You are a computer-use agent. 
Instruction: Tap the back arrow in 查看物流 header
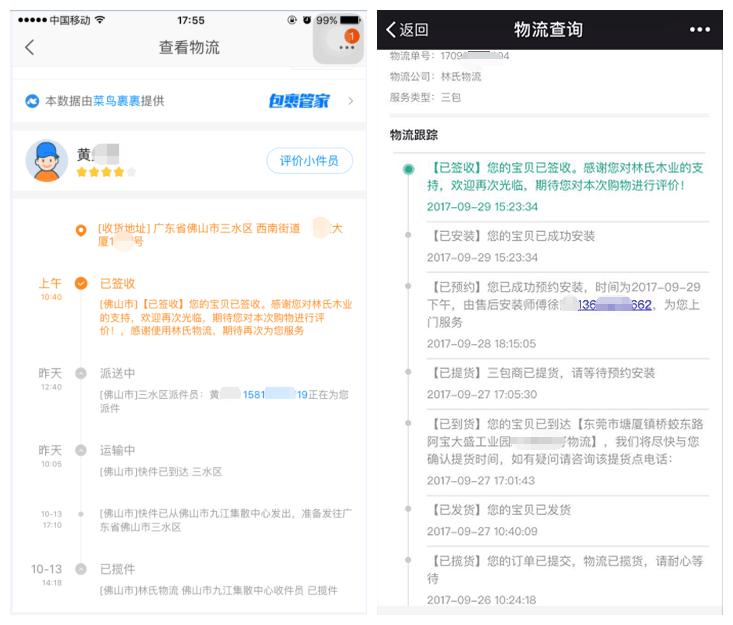(x=29, y=47)
